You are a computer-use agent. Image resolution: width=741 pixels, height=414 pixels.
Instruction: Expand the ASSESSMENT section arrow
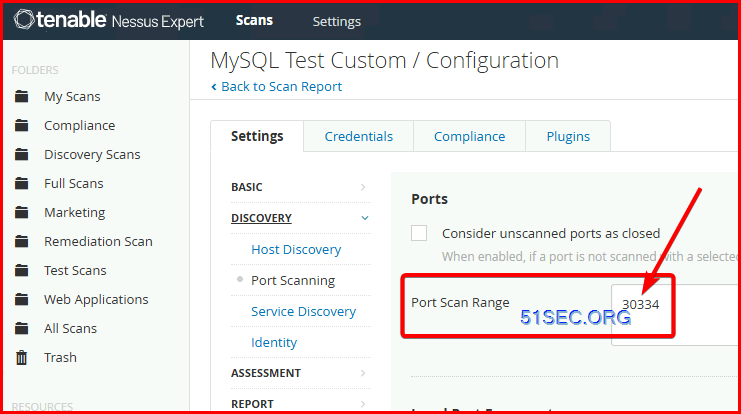[x=363, y=373]
